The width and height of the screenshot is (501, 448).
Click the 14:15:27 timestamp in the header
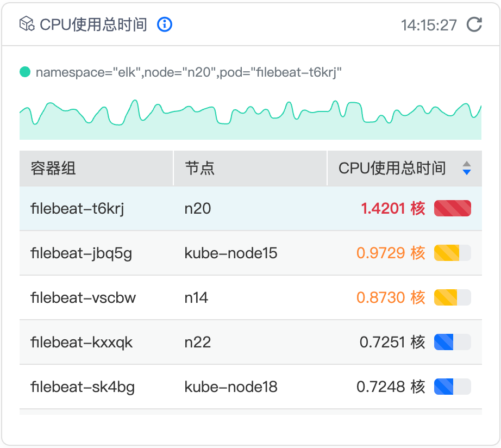coord(429,25)
